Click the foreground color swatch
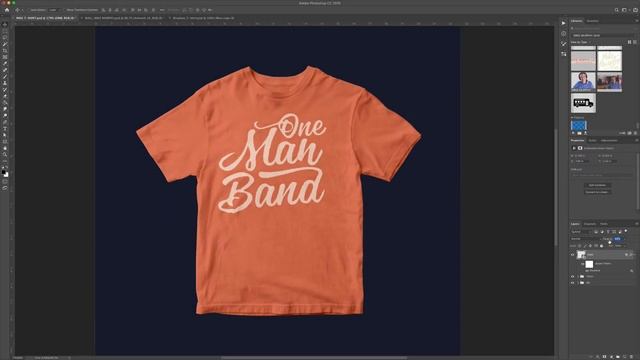This screenshot has width=640, height=360. click(4, 172)
